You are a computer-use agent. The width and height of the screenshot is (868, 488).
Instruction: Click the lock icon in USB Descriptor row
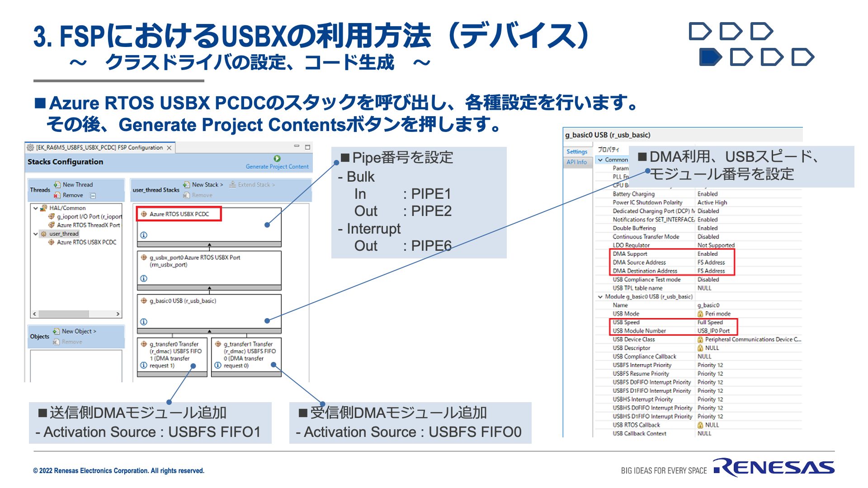[700, 348]
